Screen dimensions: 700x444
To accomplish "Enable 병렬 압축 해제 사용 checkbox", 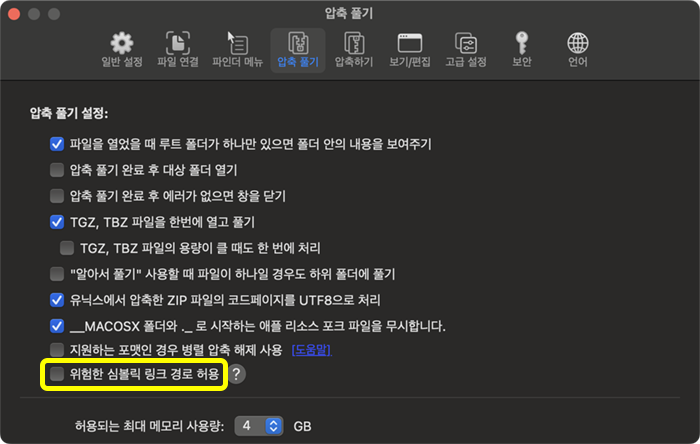I will point(57,350).
